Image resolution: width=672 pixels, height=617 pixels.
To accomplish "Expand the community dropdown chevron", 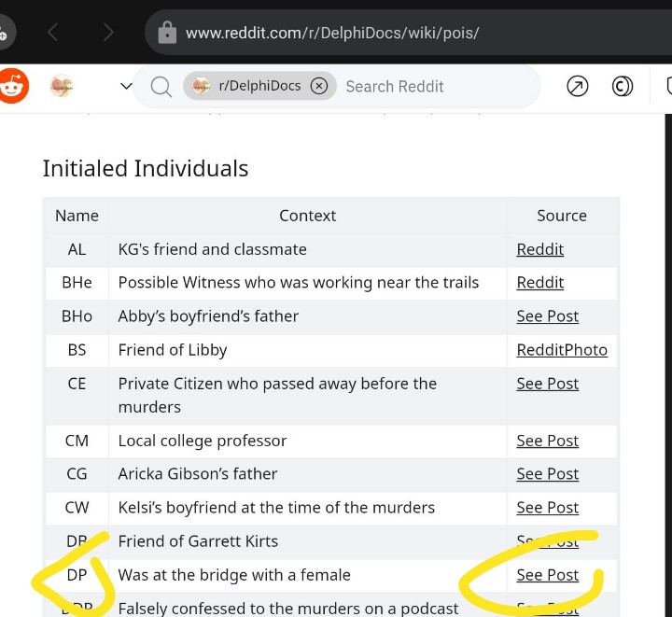I will pyautogui.click(x=126, y=86).
